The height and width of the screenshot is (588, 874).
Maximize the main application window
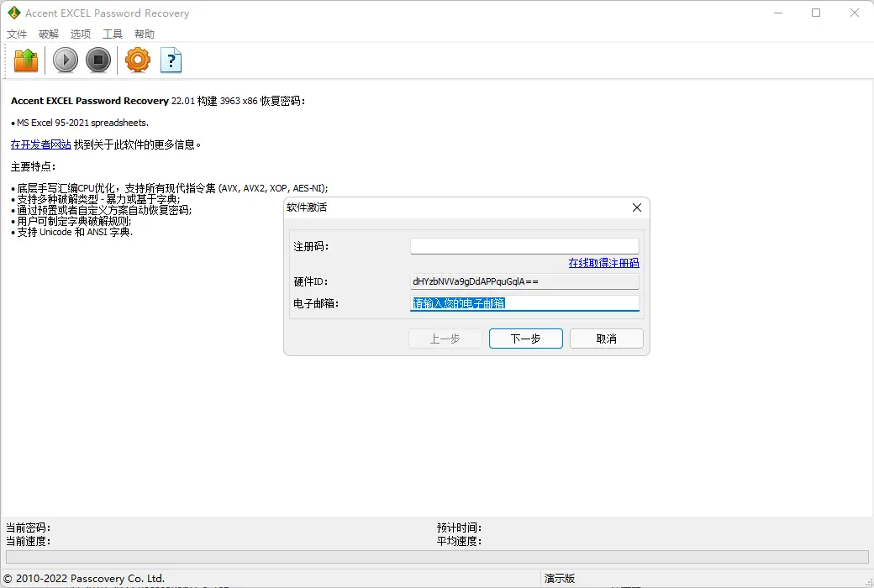click(x=816, y=13)
